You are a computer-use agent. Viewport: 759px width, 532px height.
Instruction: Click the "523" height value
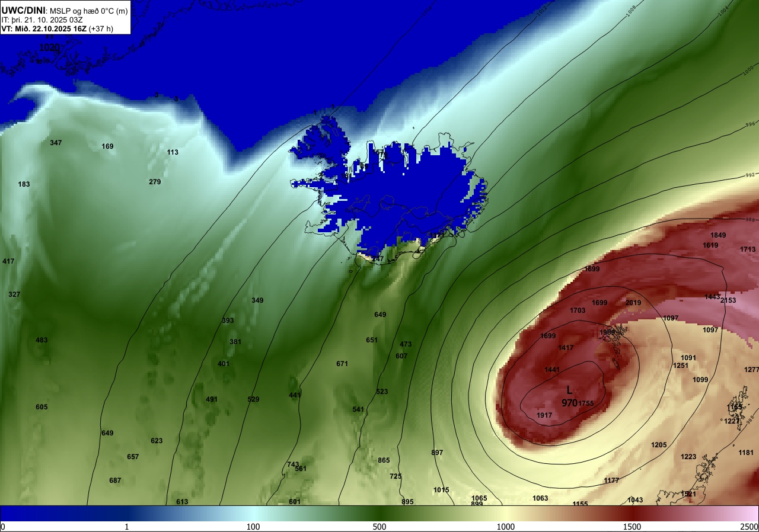pyautogui.click(x=382, y=392)
